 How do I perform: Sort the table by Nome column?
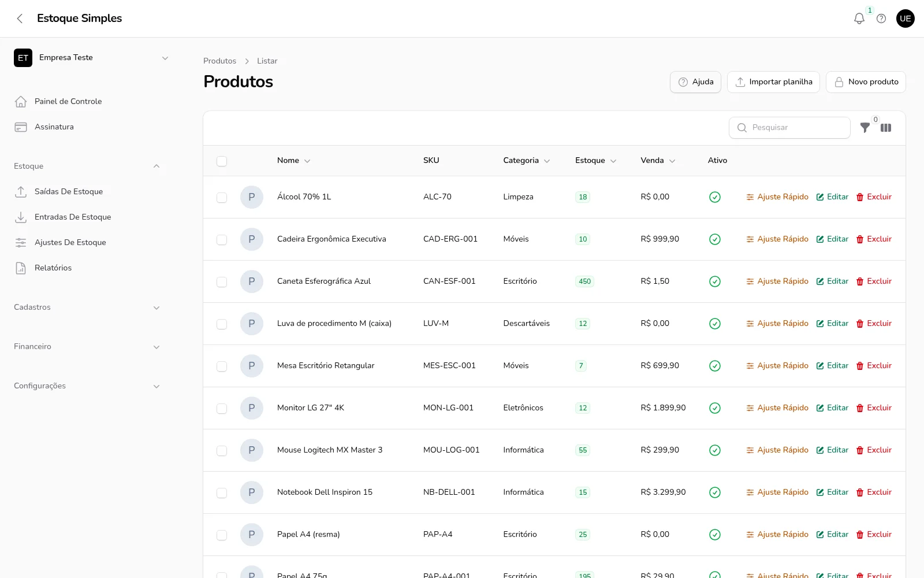coord(293,161)
